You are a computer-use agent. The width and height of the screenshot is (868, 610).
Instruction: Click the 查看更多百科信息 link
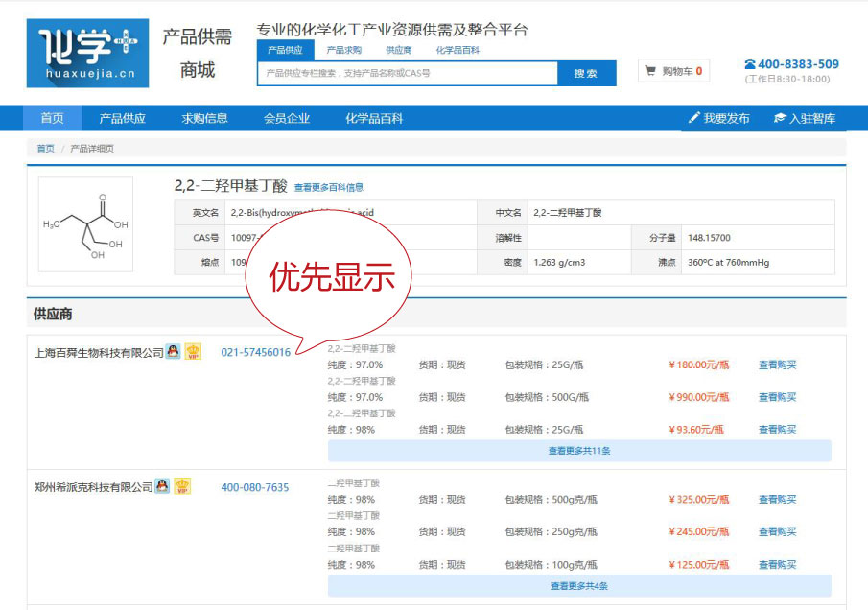click(x=328, y=188)
